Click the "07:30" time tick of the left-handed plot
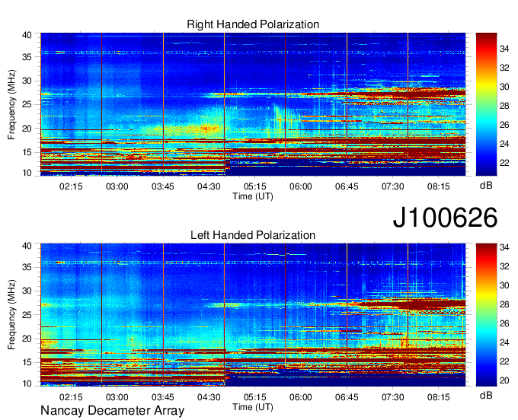 [x=393, y=397]
